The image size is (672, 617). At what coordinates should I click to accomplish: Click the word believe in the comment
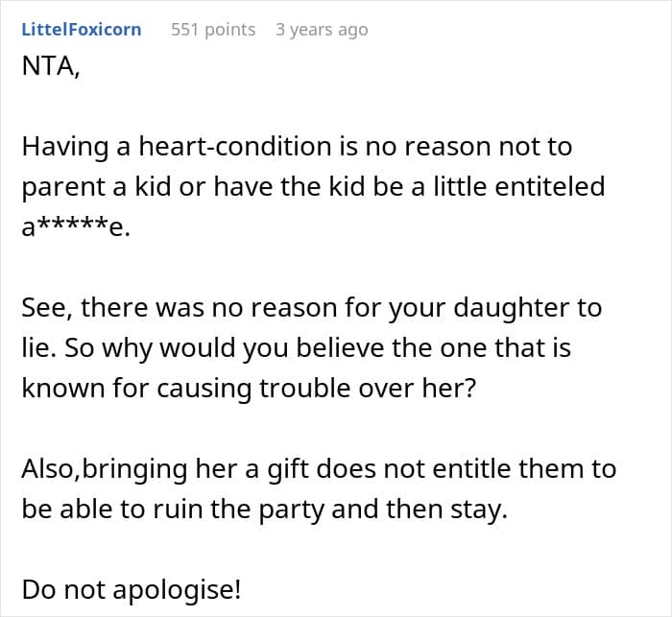coord(340,347)
